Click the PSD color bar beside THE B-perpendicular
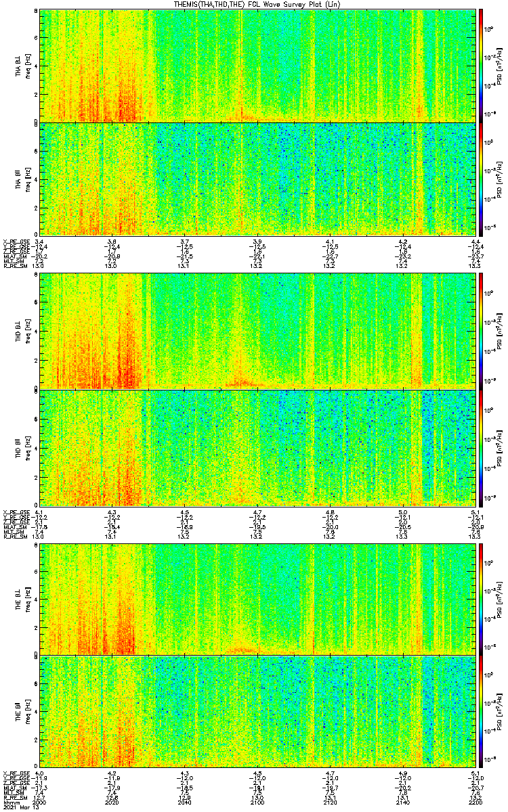The width and height of the screenshot is (508, 812). click(x=481, y=599)
